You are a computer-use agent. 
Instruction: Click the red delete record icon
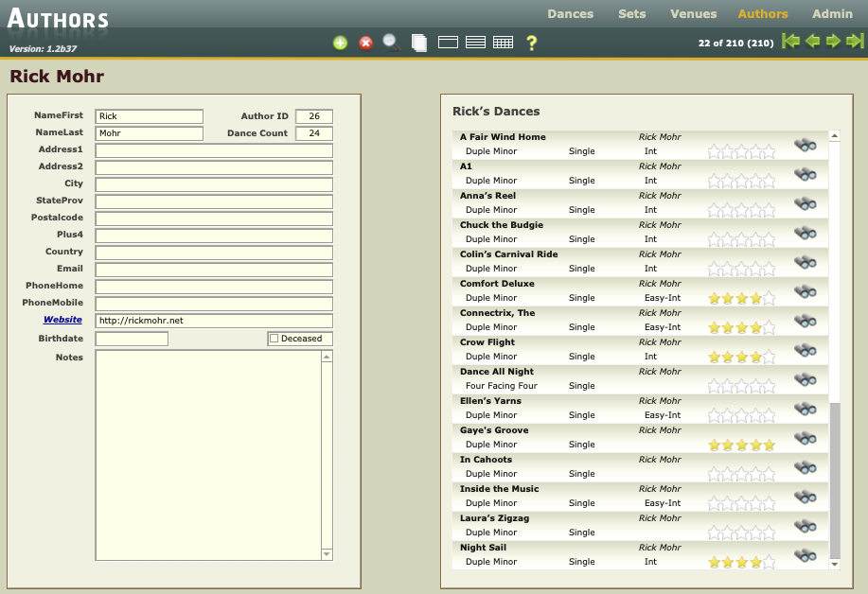366,43
